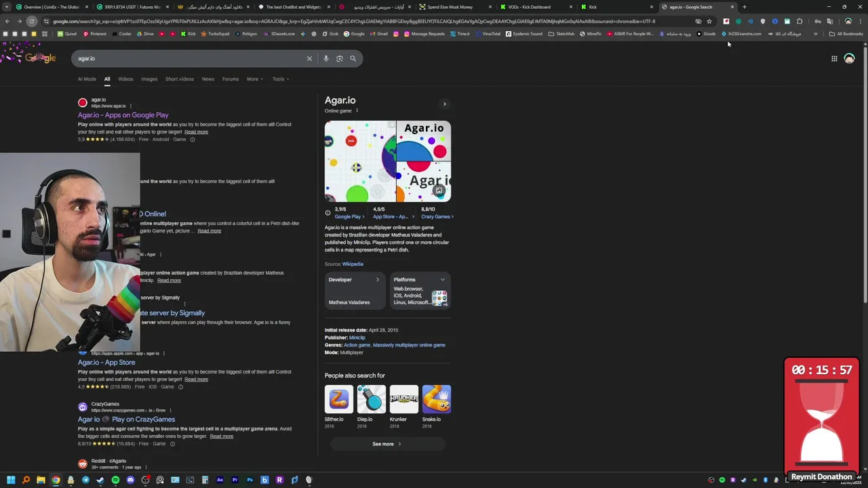
Task: Expand the Developer card
Action: pos(355,291)
